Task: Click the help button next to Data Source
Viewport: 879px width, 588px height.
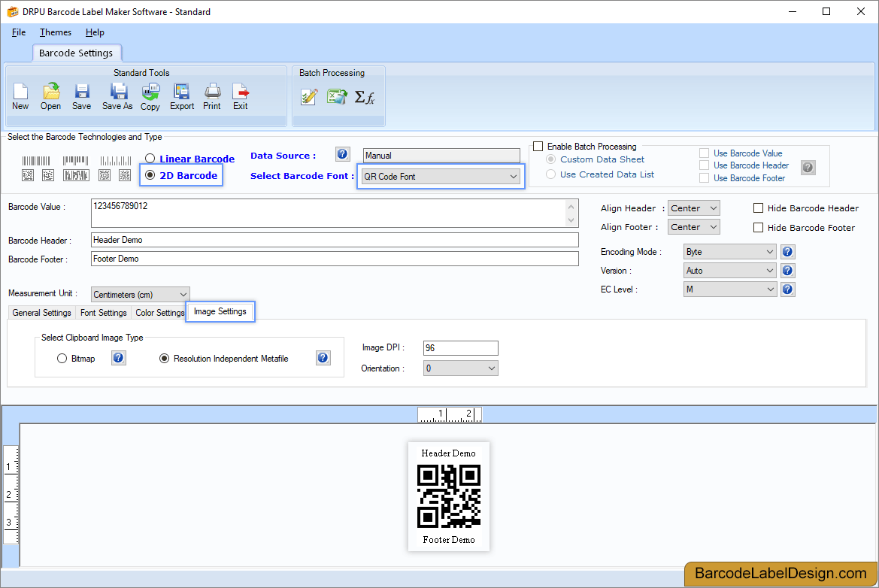Action: (342, 153)
